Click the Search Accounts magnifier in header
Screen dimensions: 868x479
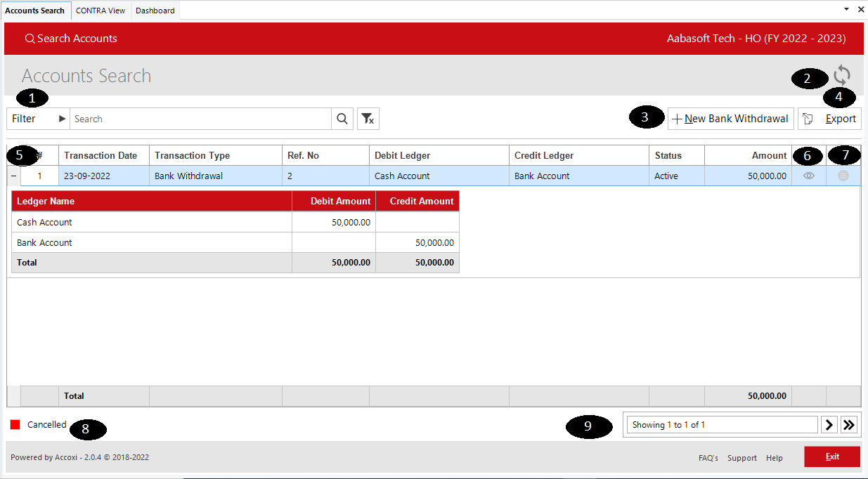click(30, 39)
